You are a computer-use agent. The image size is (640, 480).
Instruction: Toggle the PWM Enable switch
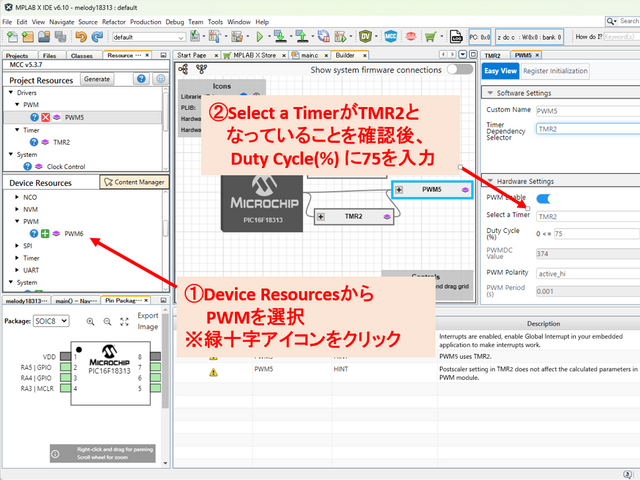pyautogui.click(x=550, y=199)
